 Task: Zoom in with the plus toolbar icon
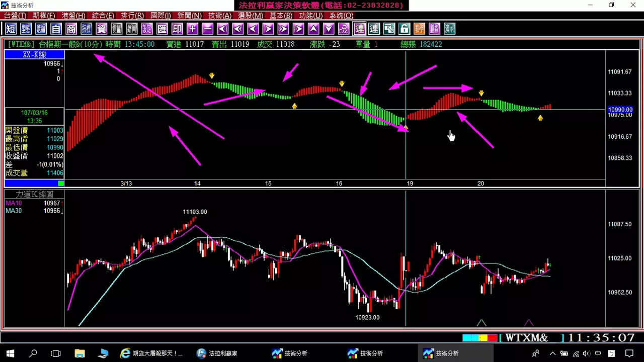click(192, 29)
